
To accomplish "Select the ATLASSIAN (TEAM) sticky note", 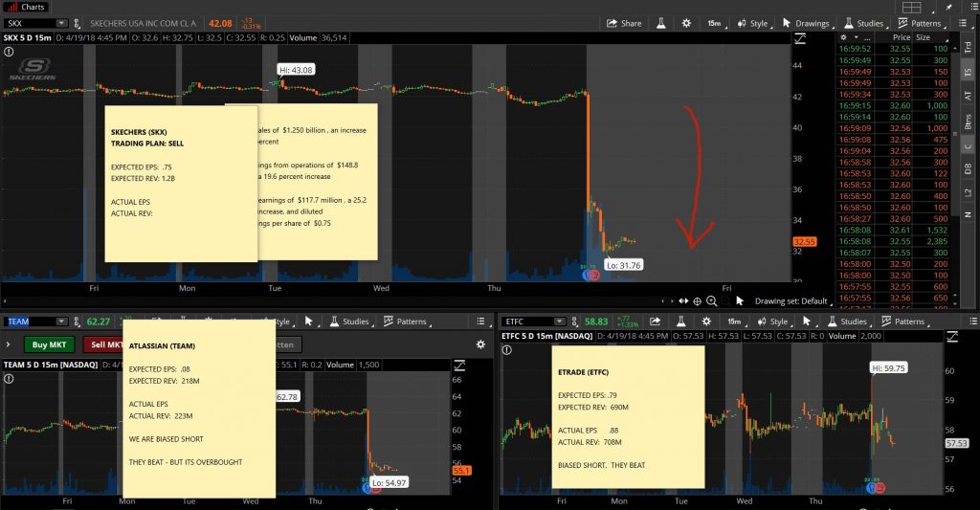I will tap(199, 409).
